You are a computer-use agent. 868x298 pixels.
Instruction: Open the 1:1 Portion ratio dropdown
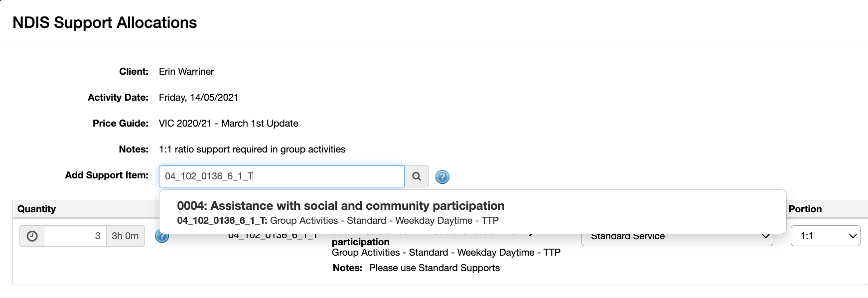(825, 236)
